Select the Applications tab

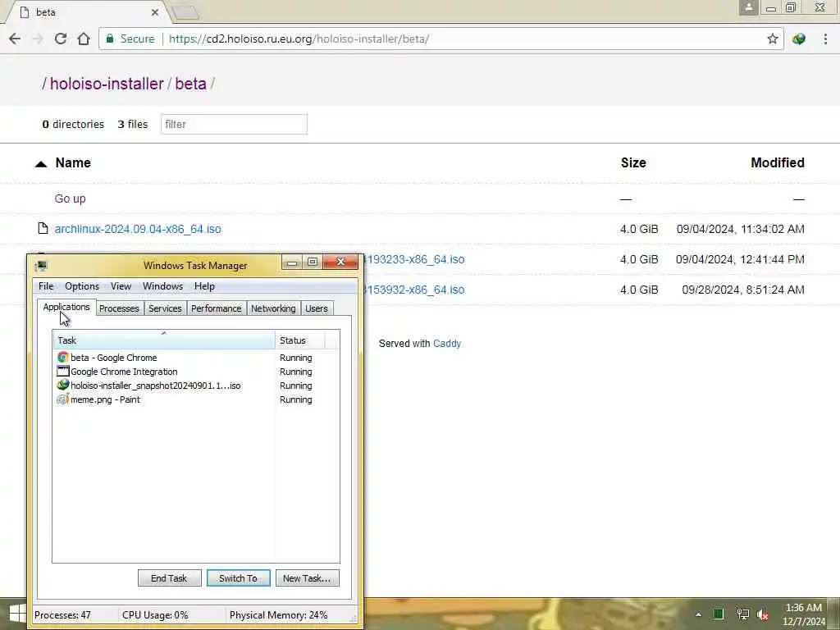[x=66, y=307]
